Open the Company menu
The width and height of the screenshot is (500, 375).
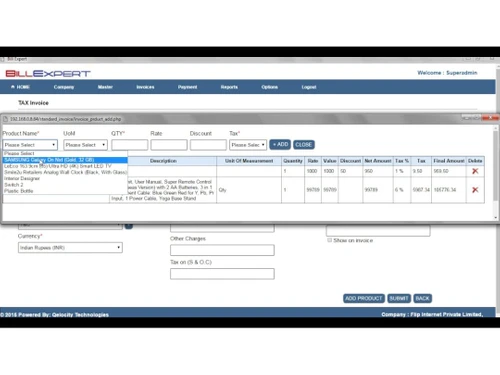pos(64,87)
